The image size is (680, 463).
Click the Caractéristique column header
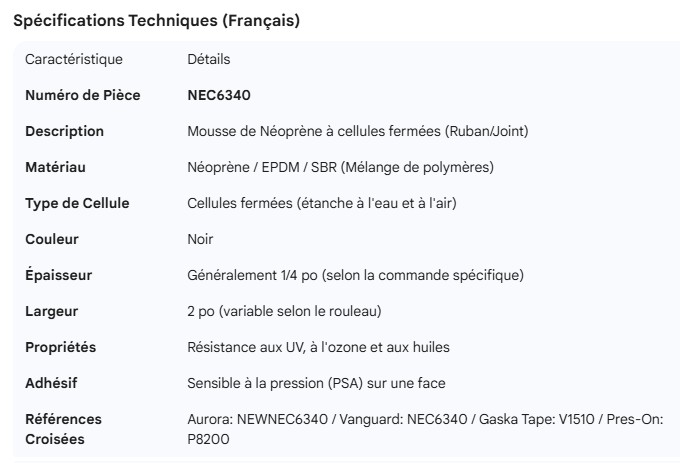(x=74, y=59)
